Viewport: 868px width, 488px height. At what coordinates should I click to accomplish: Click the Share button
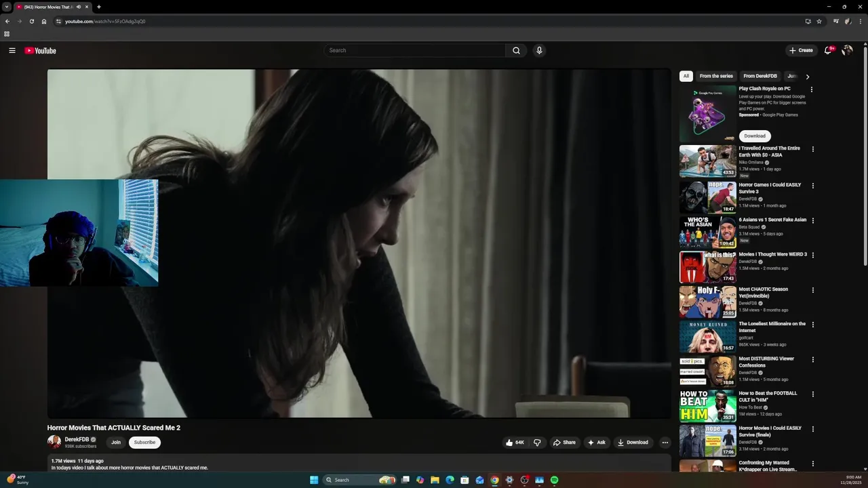[x=564, y=443]
